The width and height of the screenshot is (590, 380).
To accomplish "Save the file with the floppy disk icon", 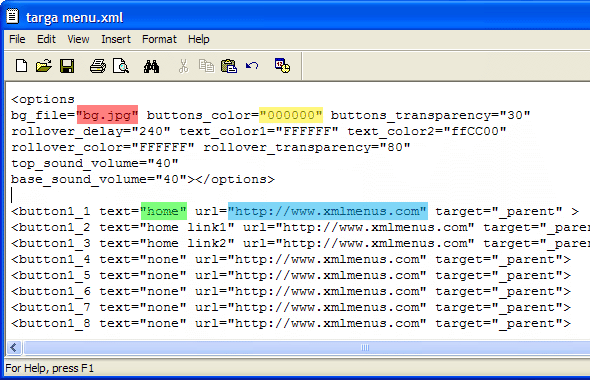I will 67,66.
